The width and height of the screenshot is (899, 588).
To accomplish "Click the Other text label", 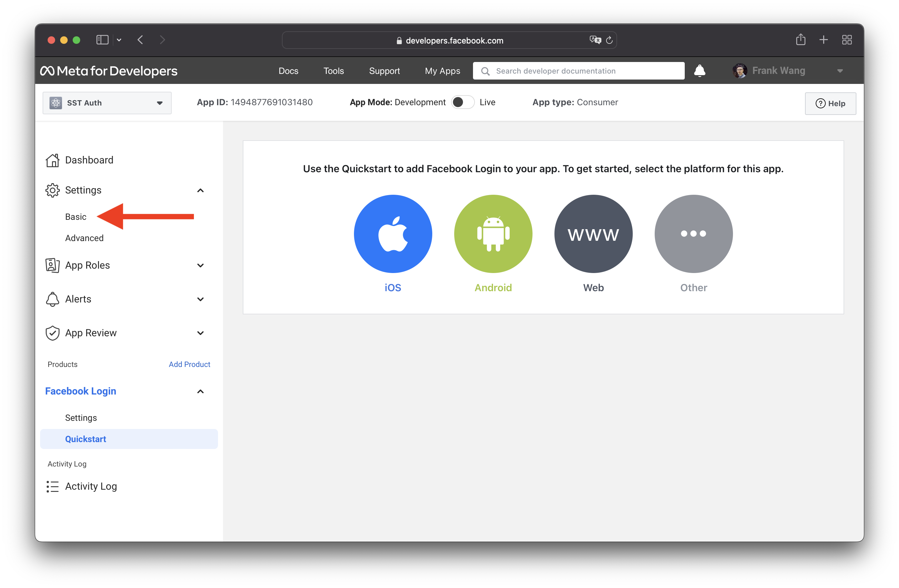I will click(694, 288).
